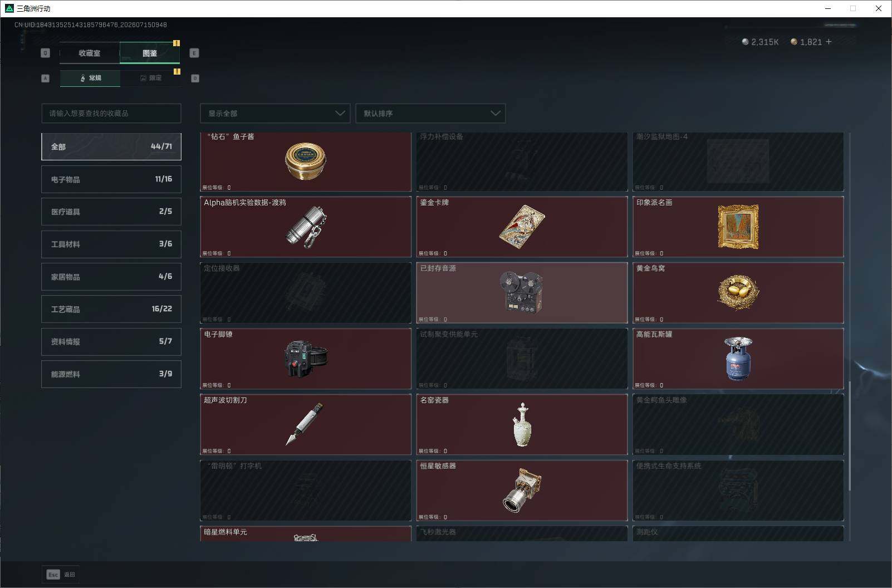Screen dimensions: 892x588
Task: Click the 恒星敏感器 sensor icon
Action: pyautogui.click(x=522, y=490)
